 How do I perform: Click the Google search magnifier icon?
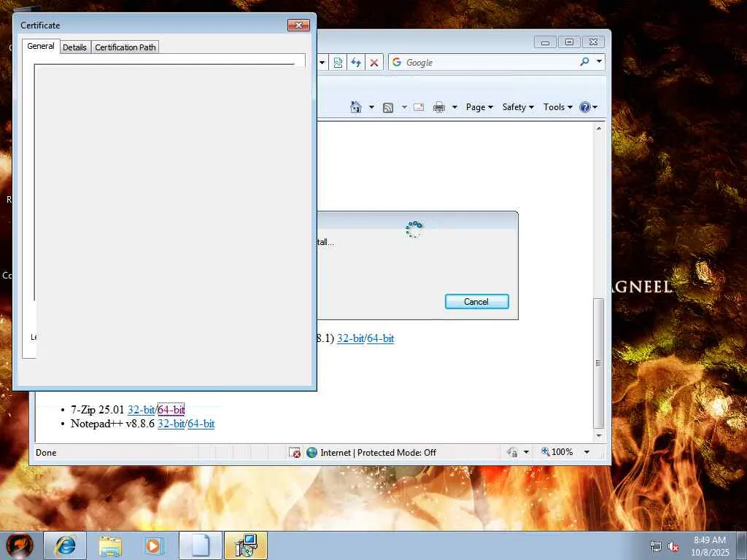point(584,61)
